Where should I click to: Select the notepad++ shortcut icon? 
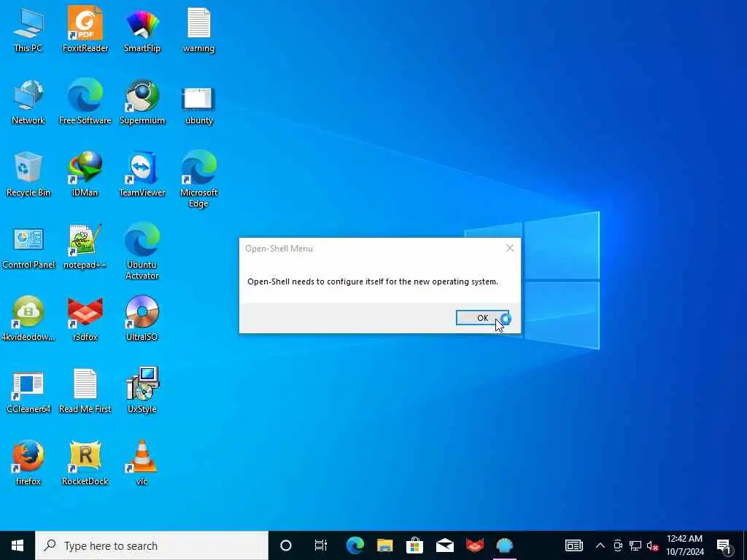85,246
